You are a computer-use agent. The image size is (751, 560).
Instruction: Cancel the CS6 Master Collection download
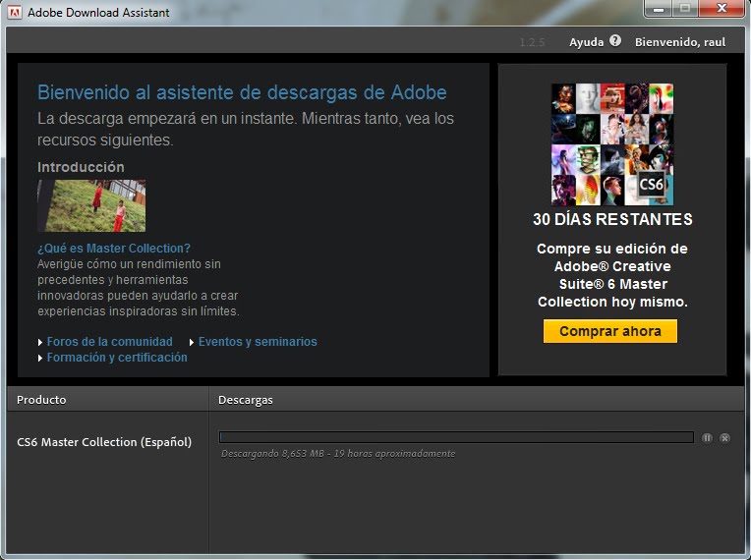click(724, 438)
